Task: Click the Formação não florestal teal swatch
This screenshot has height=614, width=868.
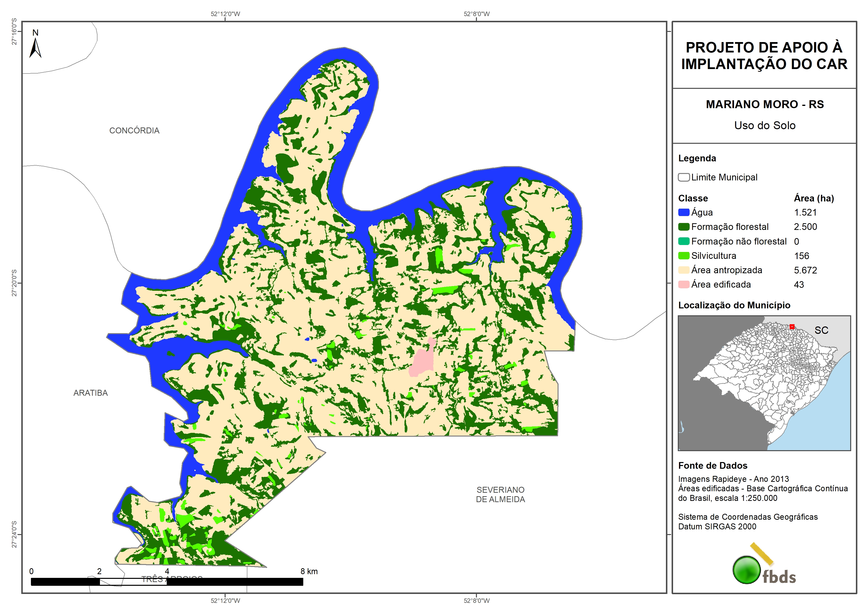Action: [683, 241]
